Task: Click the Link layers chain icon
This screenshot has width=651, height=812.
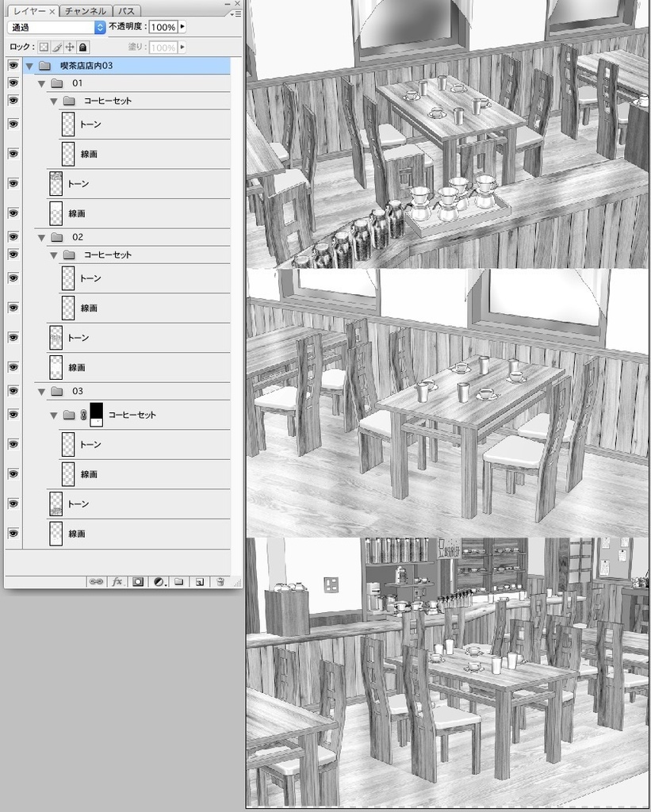Action: click(96, 582)
